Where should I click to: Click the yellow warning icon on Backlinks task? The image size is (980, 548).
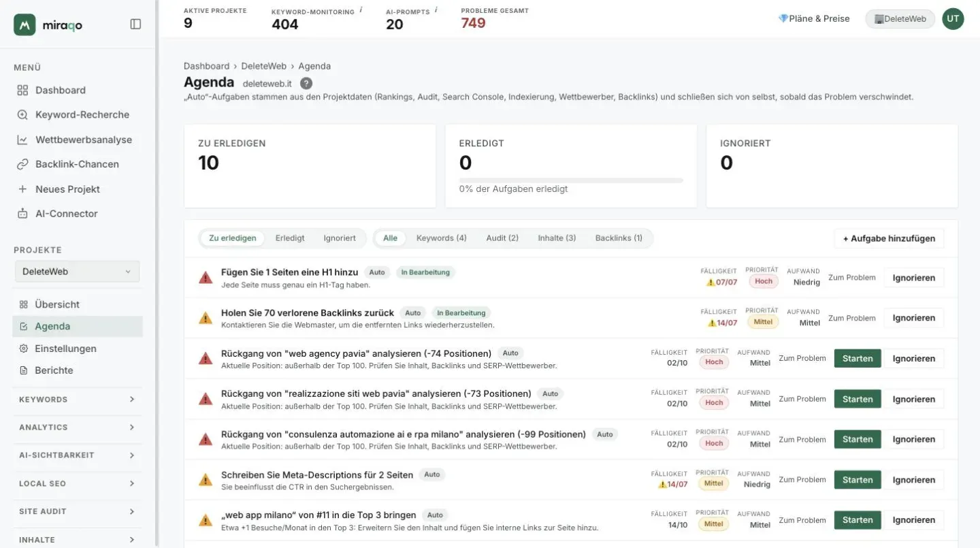click(206, 318)
